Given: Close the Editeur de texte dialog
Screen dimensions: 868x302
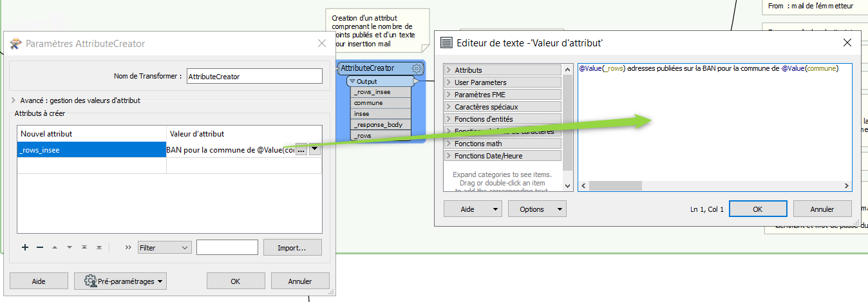Looking at the screenshot, I should 847,43.
